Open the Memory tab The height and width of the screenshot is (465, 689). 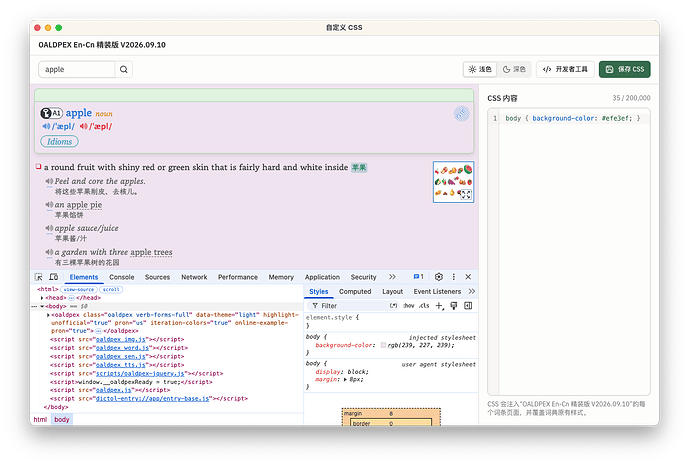coord(281,277)
